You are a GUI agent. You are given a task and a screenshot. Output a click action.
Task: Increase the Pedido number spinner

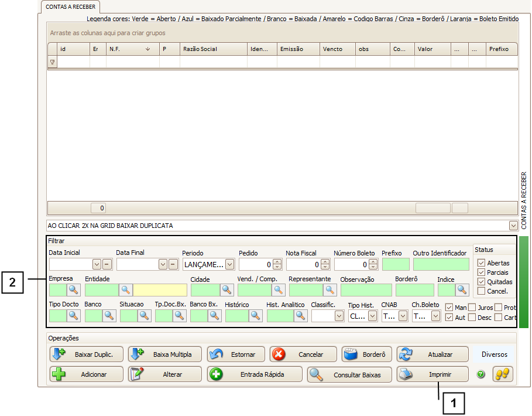pyautogui.click(x=277, y=261)
